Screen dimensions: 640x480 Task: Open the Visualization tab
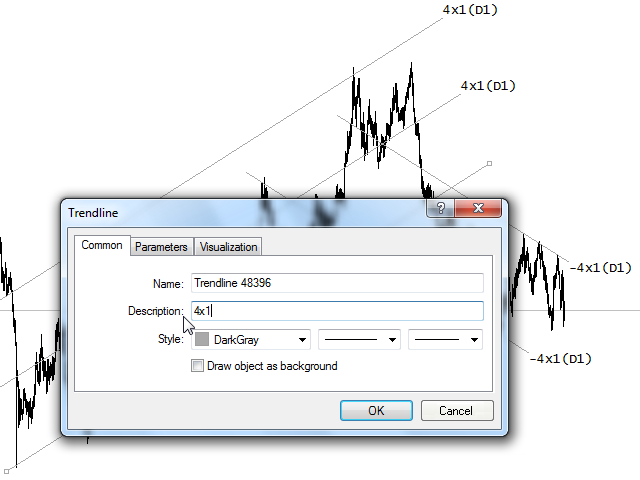(228, 247)
